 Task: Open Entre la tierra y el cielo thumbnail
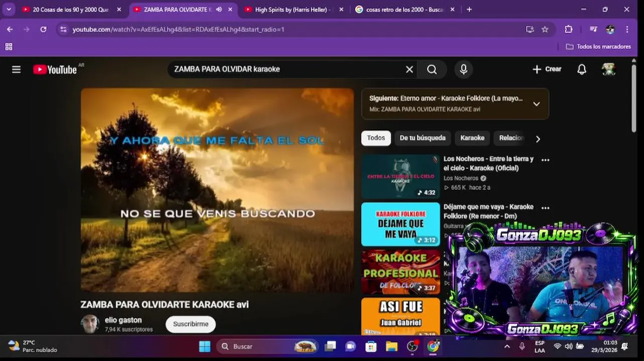(x=400, y=176)
